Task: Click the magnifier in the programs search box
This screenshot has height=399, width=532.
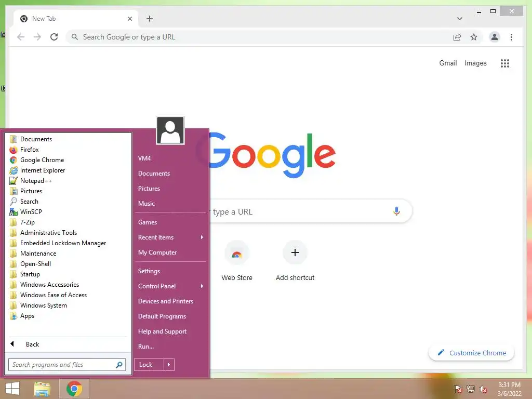Action: coord(119,365)
